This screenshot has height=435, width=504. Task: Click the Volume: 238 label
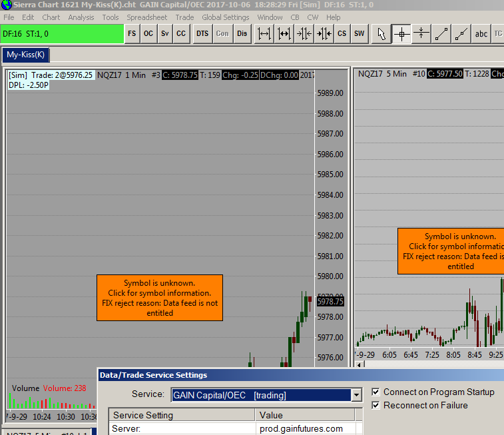(65, 388)
